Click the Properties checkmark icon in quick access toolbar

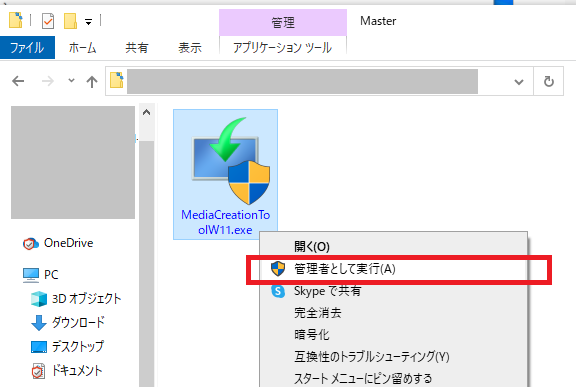48,21
